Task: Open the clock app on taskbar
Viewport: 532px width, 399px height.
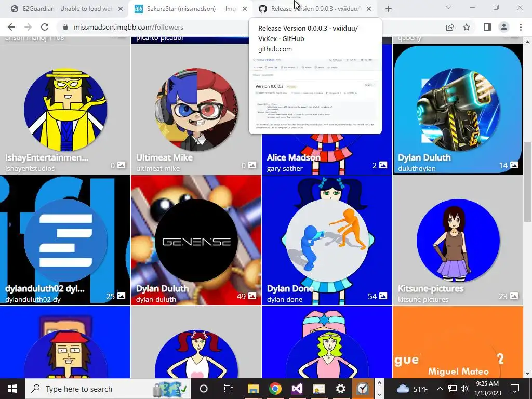Action: coord(362,389)
